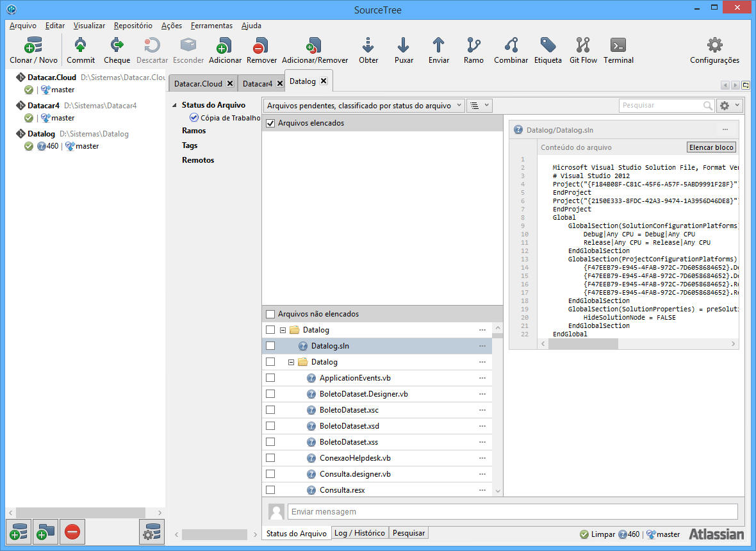Open the Repositório menu
Viewport: 756px width, 551px height.
click(x=133, y=26)
